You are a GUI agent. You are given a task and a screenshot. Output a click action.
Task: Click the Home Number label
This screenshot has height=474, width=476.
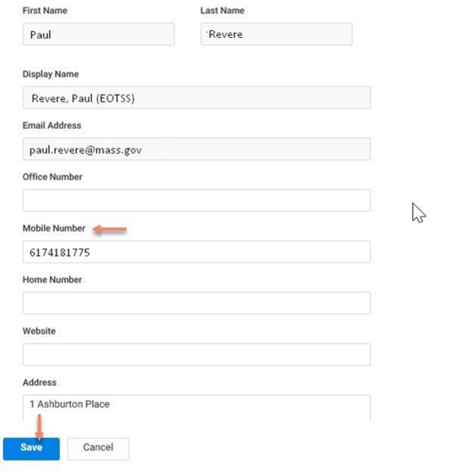[52, 280]
